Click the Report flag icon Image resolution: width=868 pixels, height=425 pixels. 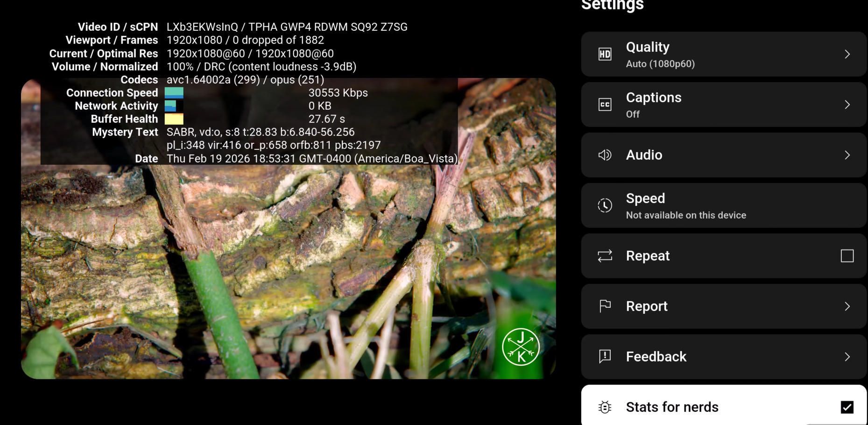tap(605, 306)
